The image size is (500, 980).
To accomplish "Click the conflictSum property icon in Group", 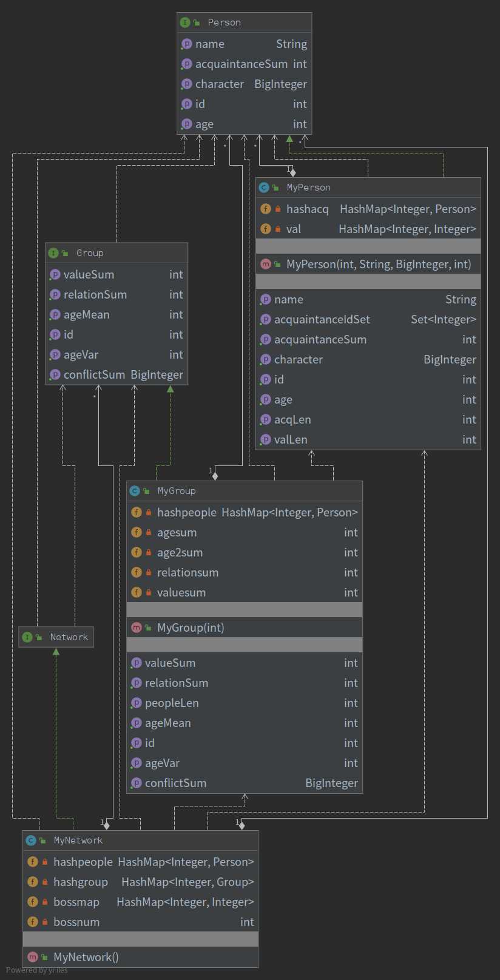I will click(55, 374).
